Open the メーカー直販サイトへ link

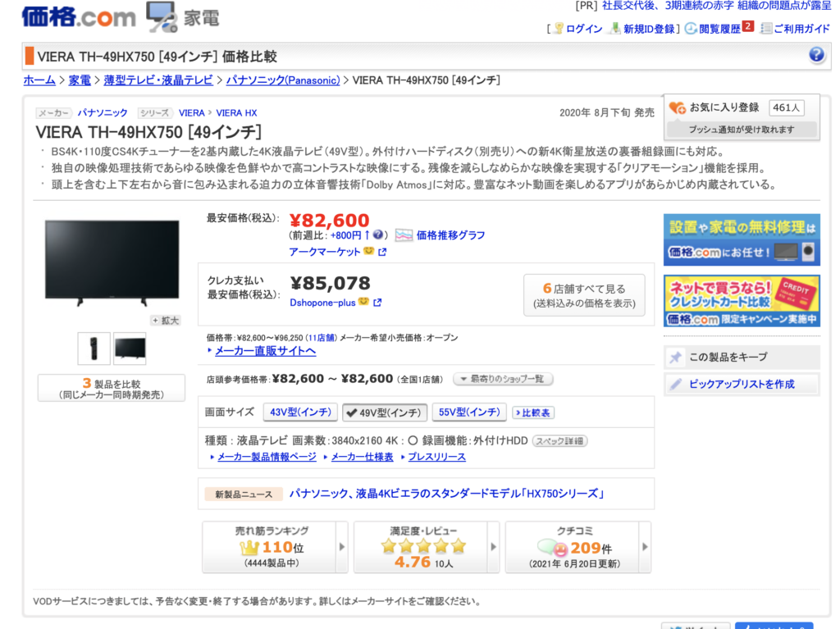(265, 351)
